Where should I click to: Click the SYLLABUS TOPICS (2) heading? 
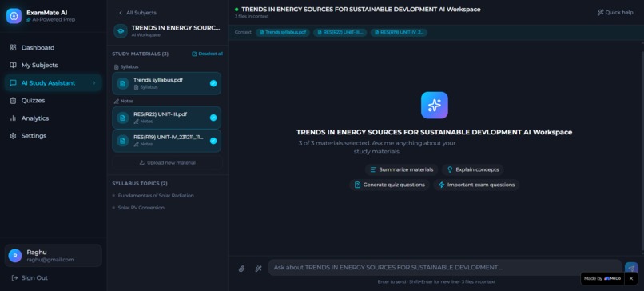(140, 183)
